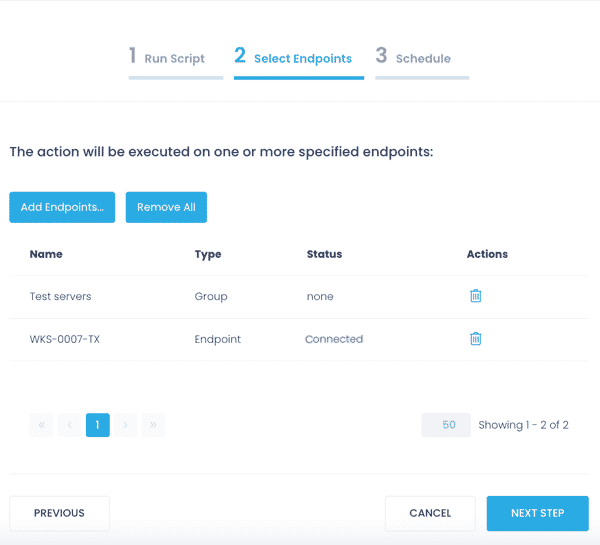This screenshot has width=600, height=545.
Task: Delete the Test servers row
Action: click(x=476, y=296)
